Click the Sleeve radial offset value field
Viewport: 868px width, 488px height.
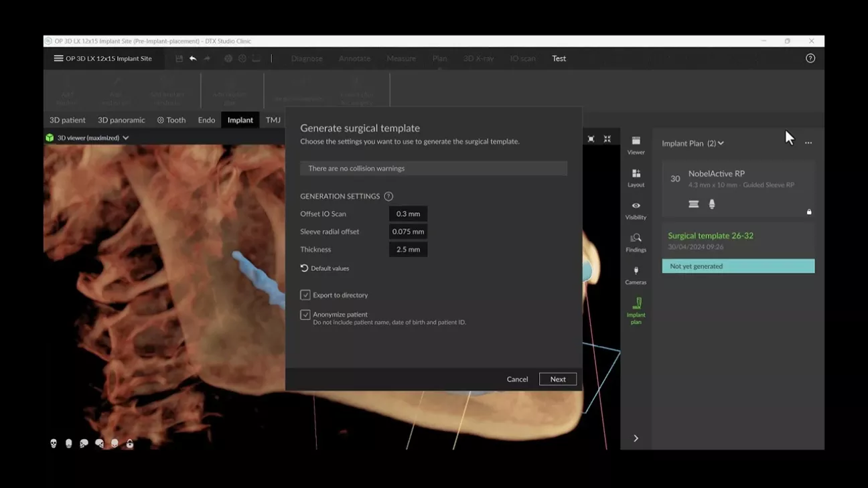[408, 232]
